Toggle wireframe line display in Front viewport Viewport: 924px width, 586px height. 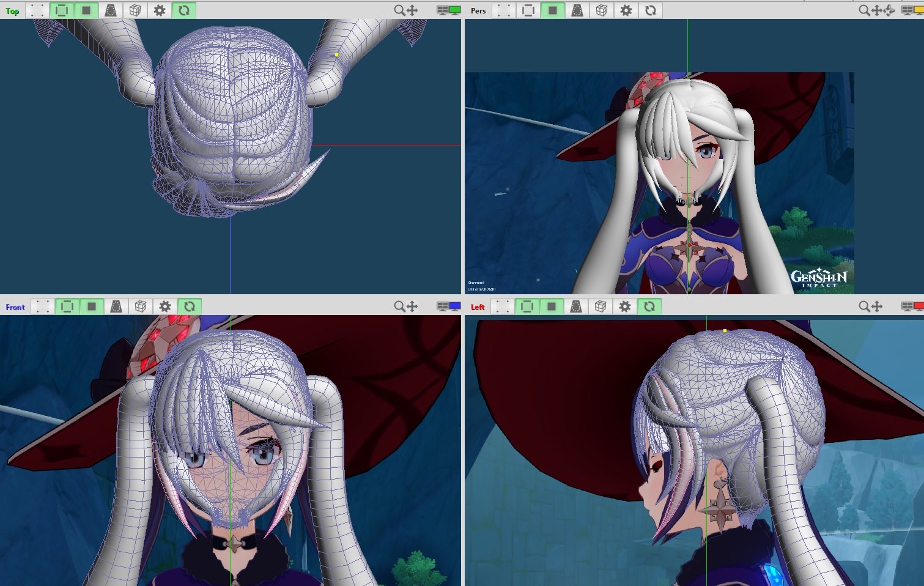[x=67, y=306]
